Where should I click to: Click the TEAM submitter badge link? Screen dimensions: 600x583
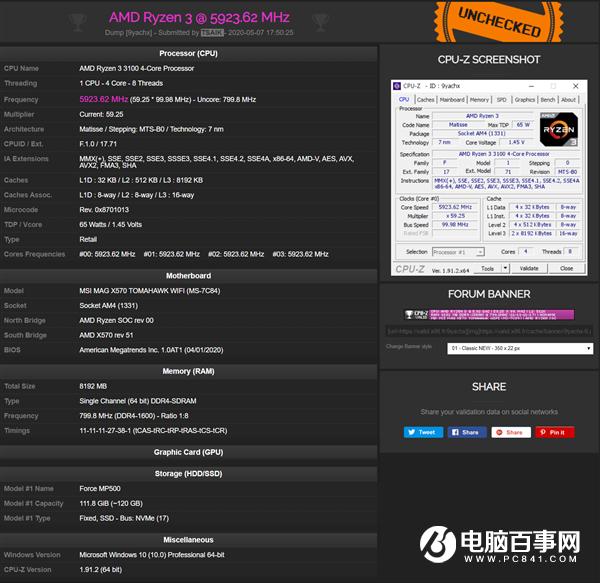[212, 33]
